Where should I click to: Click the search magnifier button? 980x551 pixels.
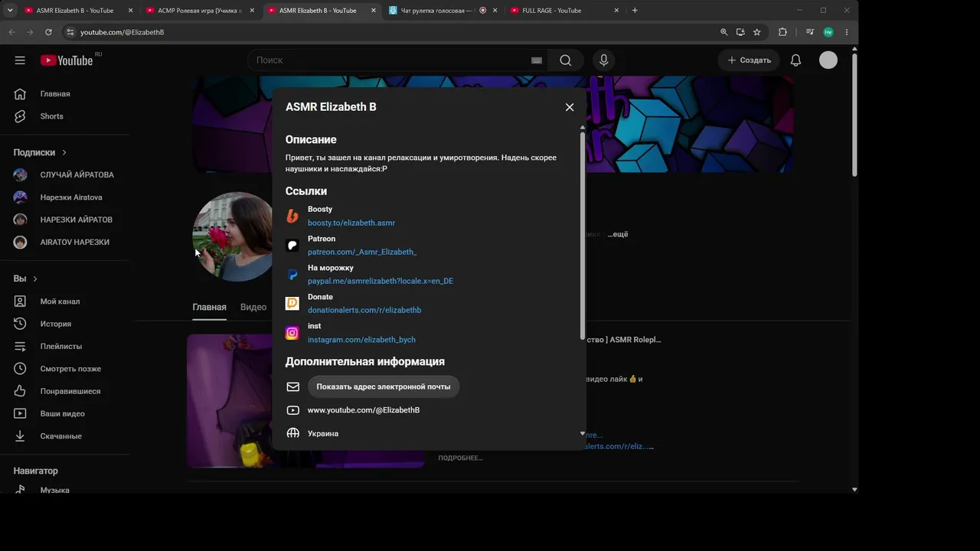(x=566, y=60)
